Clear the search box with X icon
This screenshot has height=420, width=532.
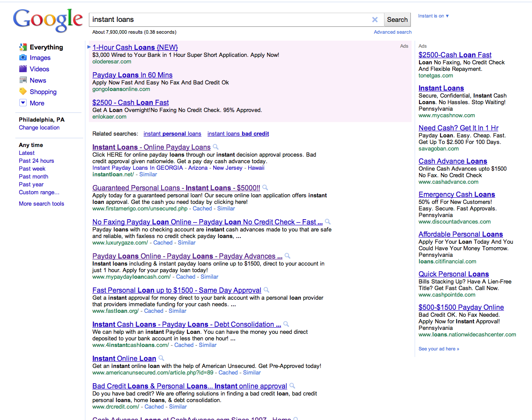click(375, 19)
